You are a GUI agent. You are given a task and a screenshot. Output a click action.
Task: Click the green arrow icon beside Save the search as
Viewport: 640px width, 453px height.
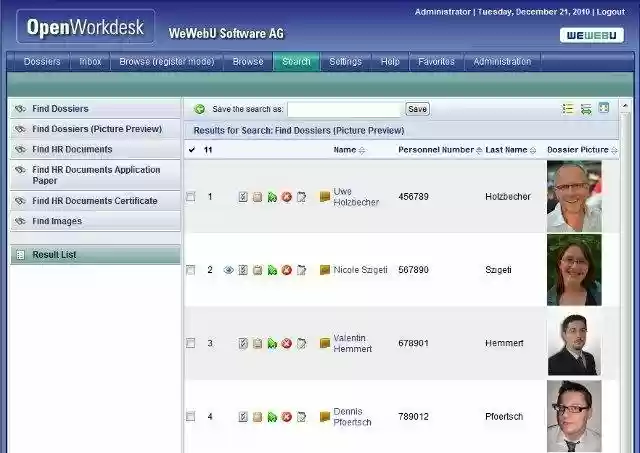(x=199, y=109)
